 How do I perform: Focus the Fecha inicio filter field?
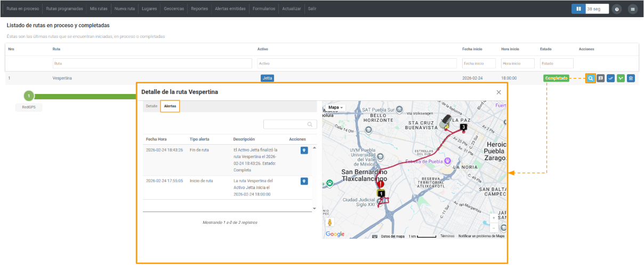[479, 63]
